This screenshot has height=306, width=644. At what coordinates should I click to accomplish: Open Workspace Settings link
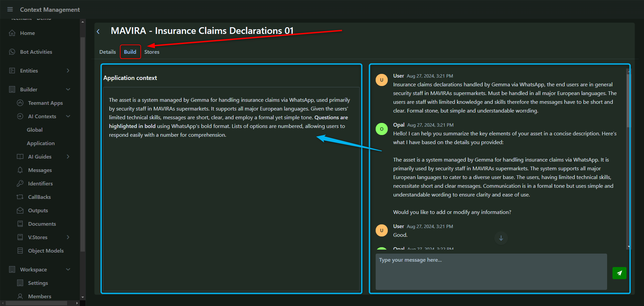pos(38,283)
